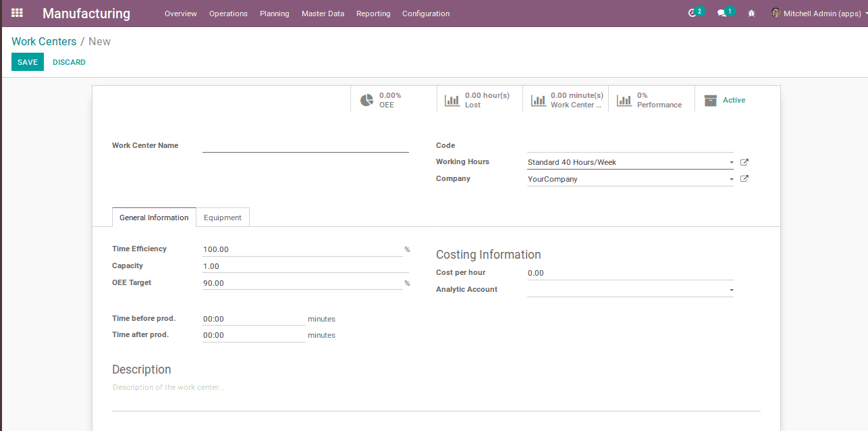
Task: Click the DISCARD button
Action: [x=69, y=62]
